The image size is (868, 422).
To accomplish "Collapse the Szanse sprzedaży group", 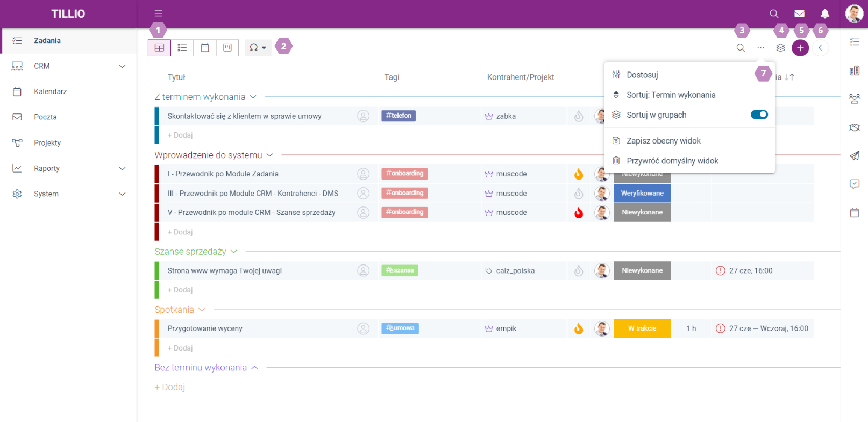I will point(234,252).
